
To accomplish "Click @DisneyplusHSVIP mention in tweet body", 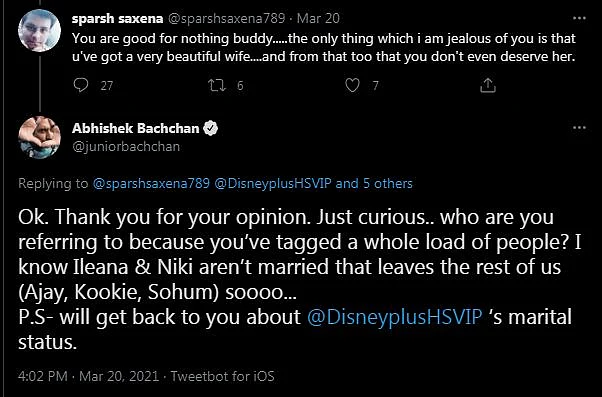I will coord(395,318).
